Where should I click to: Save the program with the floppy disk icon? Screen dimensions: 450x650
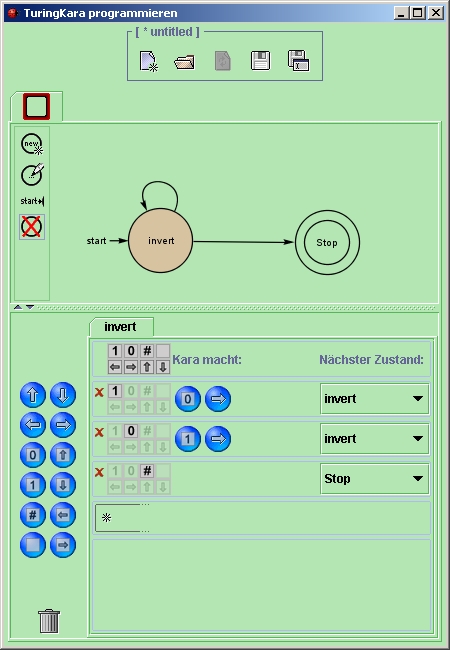click(260, 61)
